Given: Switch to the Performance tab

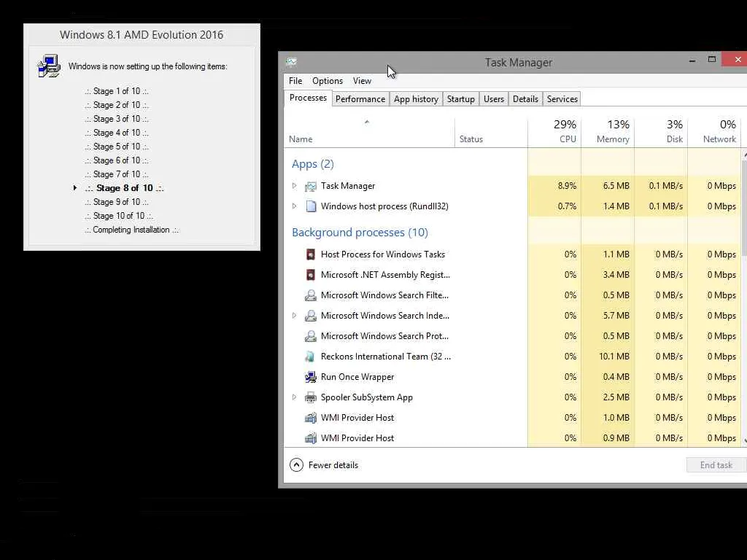Looking at the screenshot, I should [360, 99].
